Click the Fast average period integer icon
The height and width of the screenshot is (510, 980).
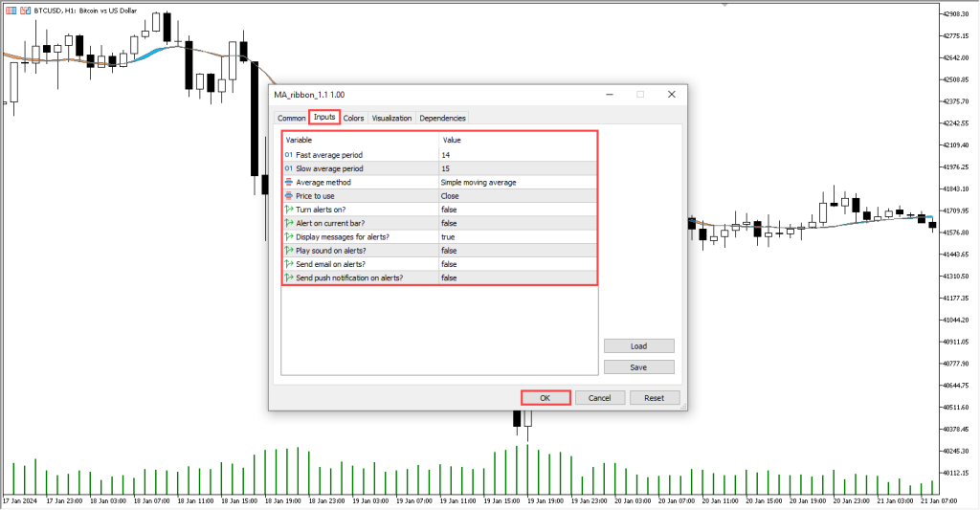pos(289,155)
